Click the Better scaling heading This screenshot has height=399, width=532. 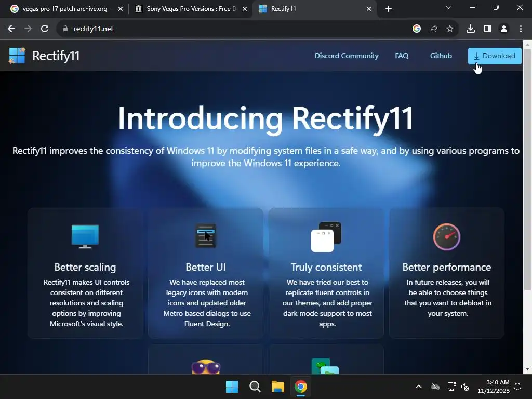coord(85,267)
